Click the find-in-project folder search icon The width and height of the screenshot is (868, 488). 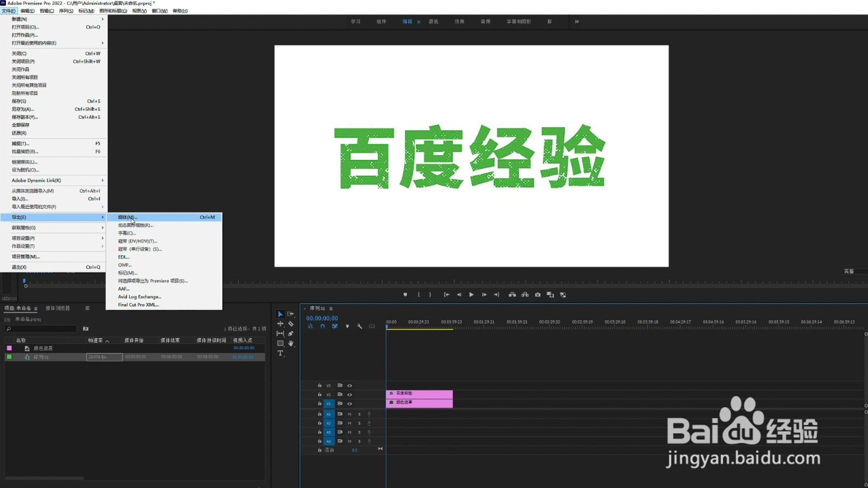[86, 329]
